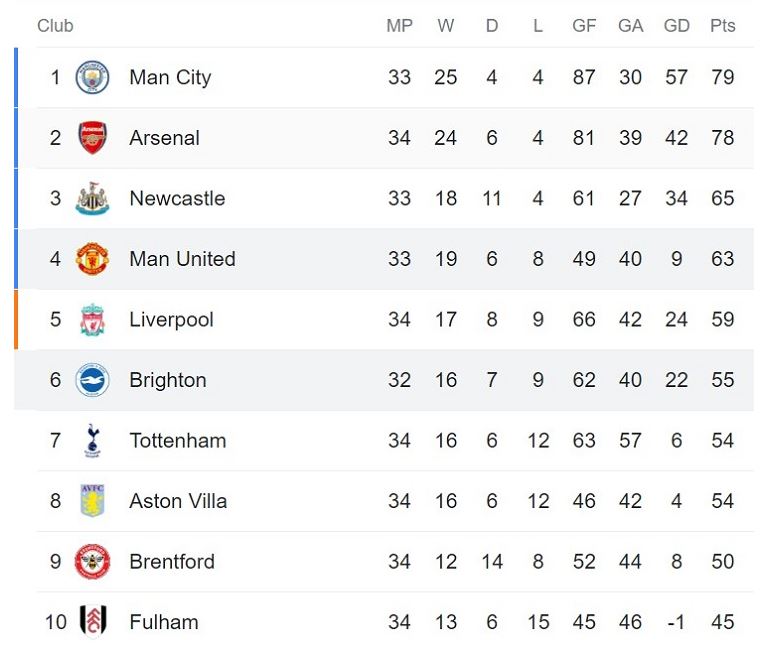This screenshot has width=775, height=666.
Task: Click the Man City club crest
Action: (x=92, y=77)
